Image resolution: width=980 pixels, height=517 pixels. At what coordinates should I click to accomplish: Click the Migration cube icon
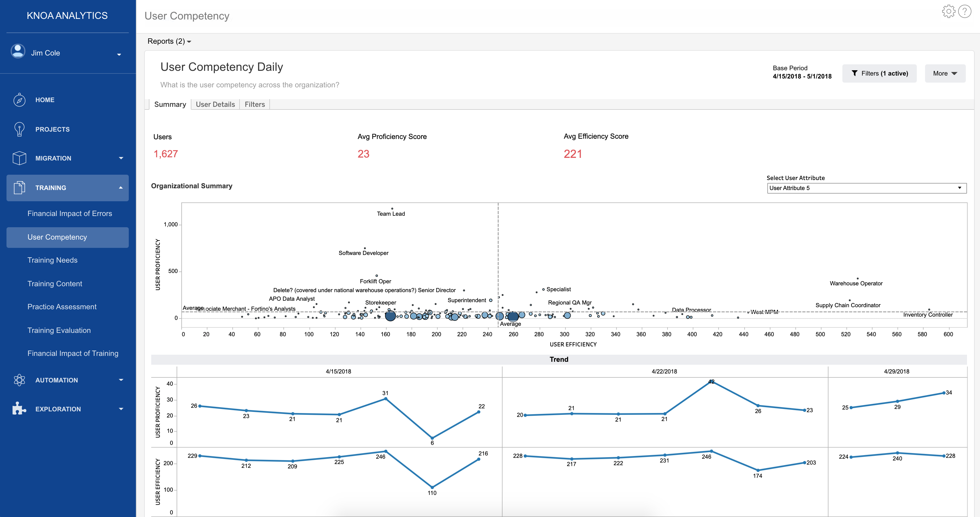[19, 158]
